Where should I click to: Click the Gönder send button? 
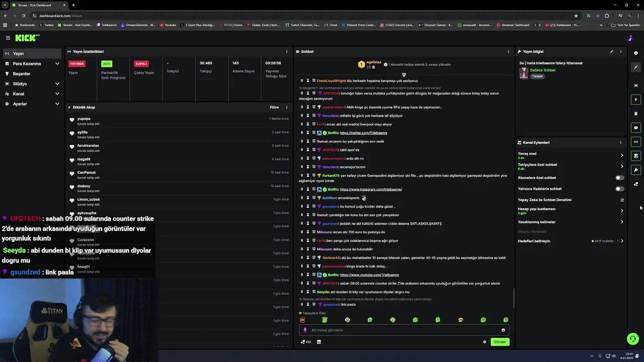(x=500, y=342)
